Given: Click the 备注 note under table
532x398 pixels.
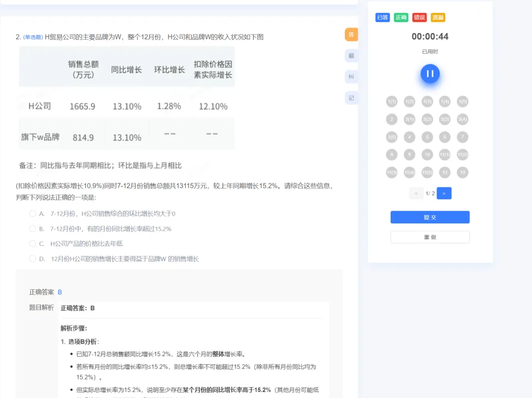Looking at the screenshot, I should pos(100,165).
